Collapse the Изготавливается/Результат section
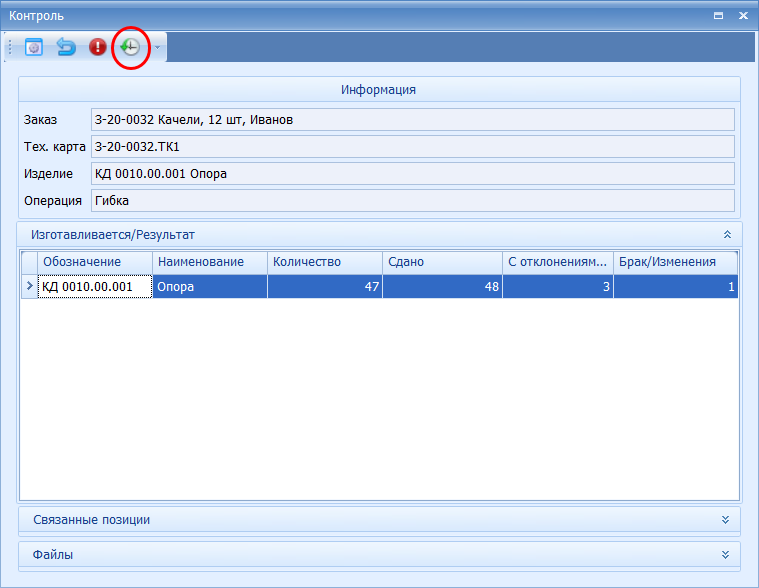The height and width of the screenshot is (588, 759). tap(727, 235)
